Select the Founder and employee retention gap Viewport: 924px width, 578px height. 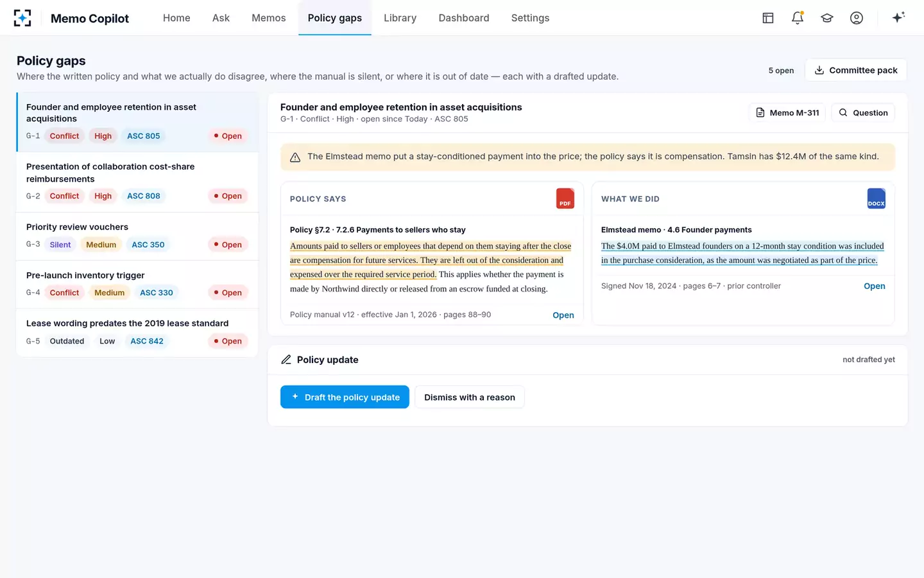click(x=137, y=122)
